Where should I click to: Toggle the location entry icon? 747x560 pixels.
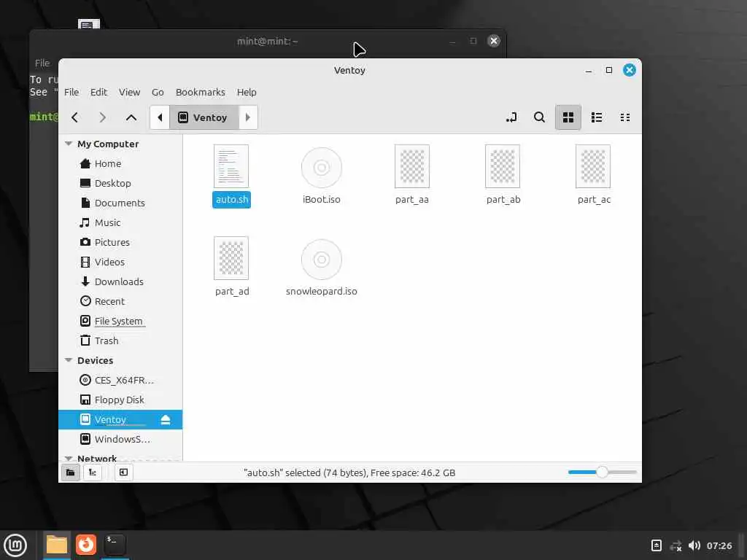coord(511,117)
